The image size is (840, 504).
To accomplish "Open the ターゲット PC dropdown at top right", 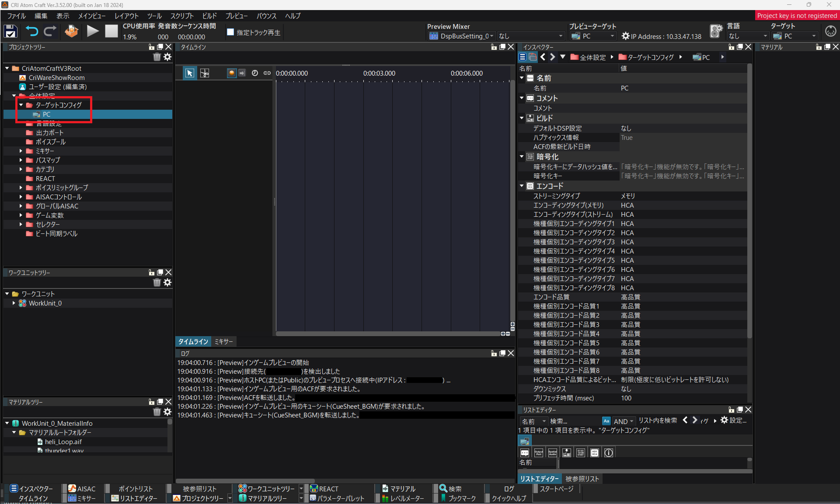I will tap(795, 36).
